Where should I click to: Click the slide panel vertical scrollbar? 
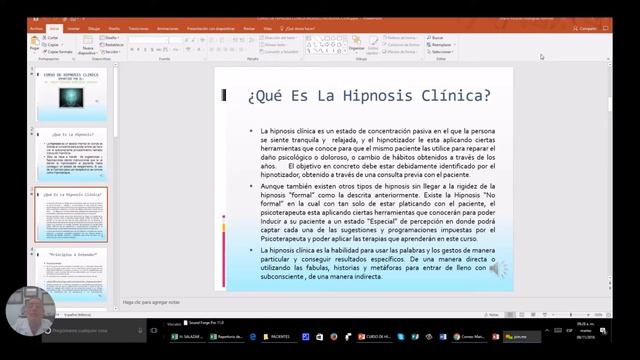coord(116,186)
